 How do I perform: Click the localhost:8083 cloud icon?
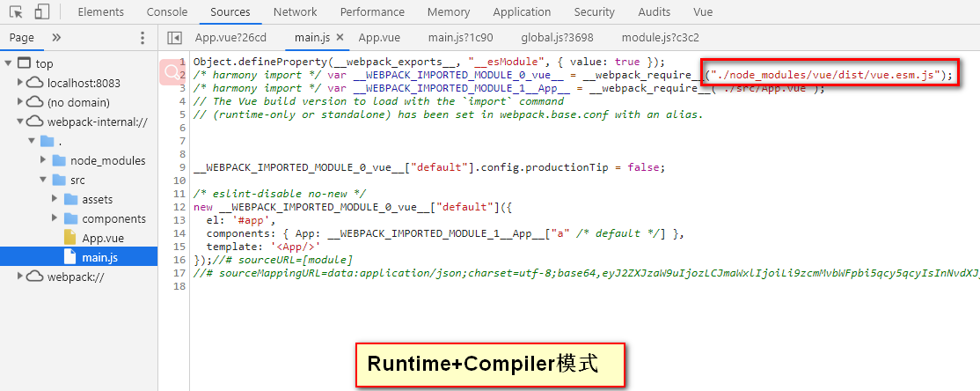click(x=35, y=83)
